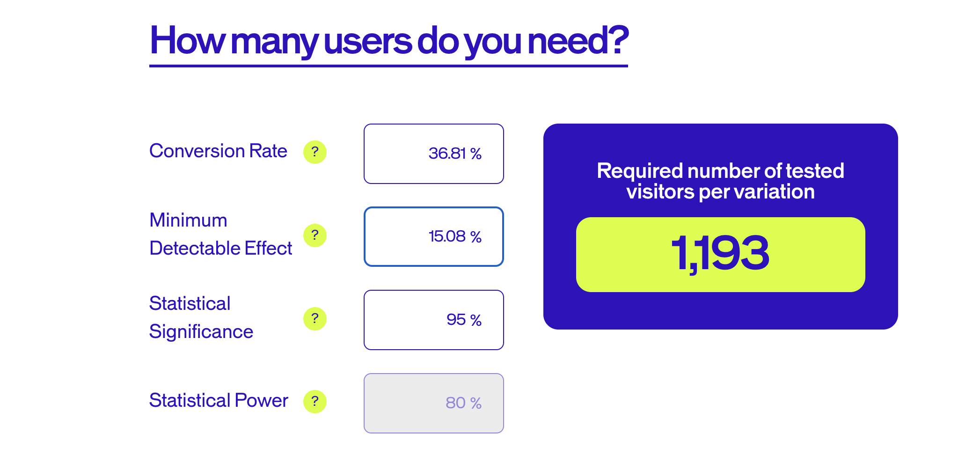The image size is (980, 455).
Task: Open the Conversion Rate help tooltip icon
Action: click(315, 152)
